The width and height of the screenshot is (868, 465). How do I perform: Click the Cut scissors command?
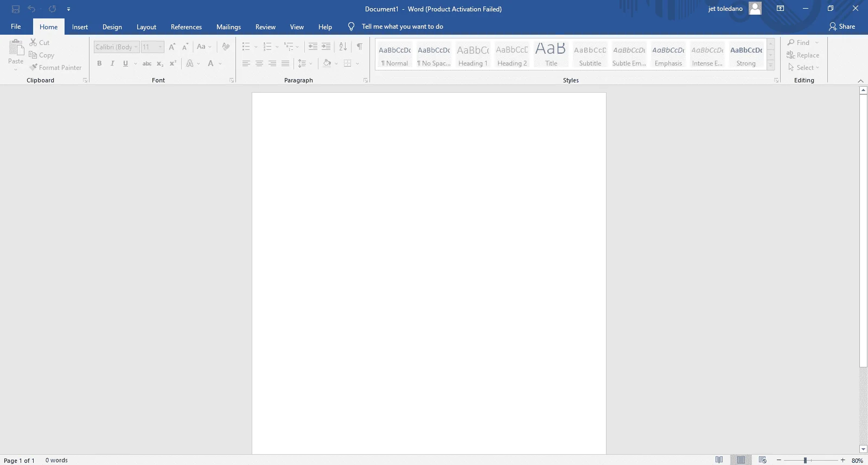coord(40,42)
